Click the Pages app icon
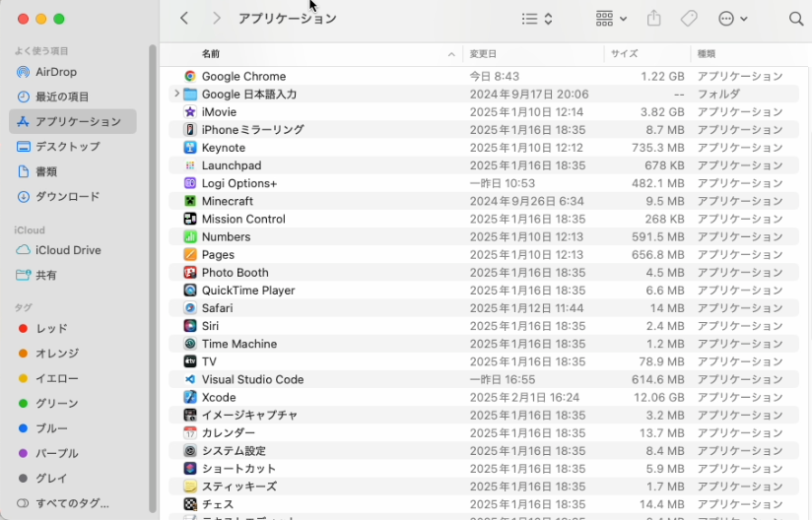 coord(190,254)
